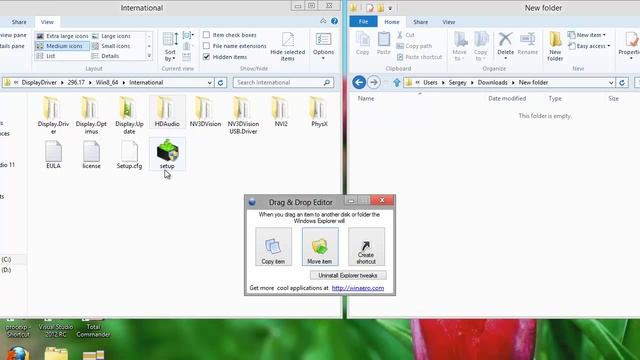Switch to List layout
Viewport: 640px width, 360px height.
pos(46,56)
